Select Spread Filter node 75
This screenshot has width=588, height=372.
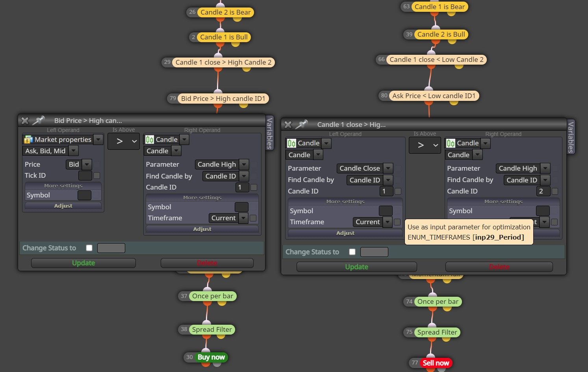click(x=437, y=332)
